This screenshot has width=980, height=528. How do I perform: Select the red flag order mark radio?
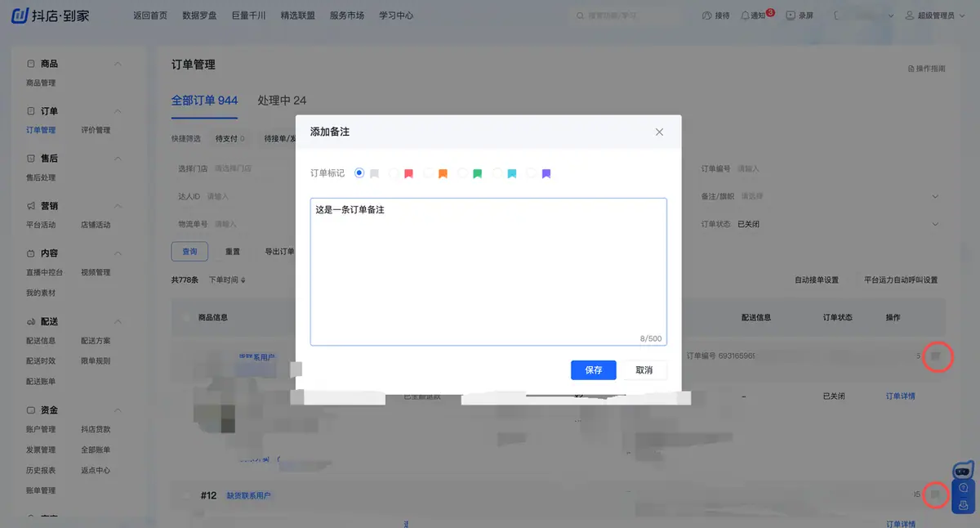393,173
